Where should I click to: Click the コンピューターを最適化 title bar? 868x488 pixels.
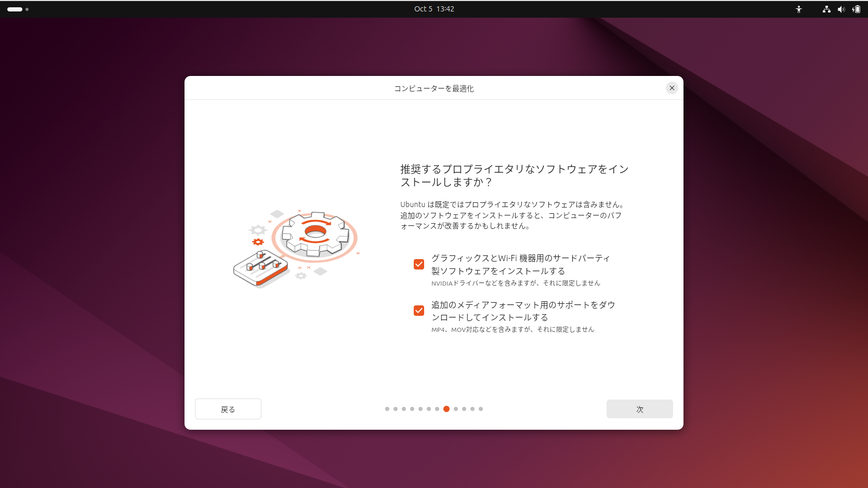click(433, 88)
